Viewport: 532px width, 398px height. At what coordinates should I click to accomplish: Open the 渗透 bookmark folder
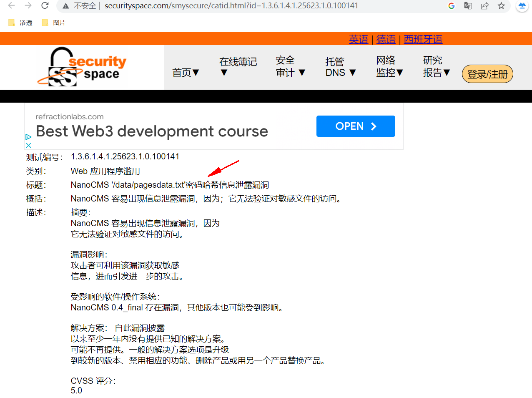(x=20, y=23)
